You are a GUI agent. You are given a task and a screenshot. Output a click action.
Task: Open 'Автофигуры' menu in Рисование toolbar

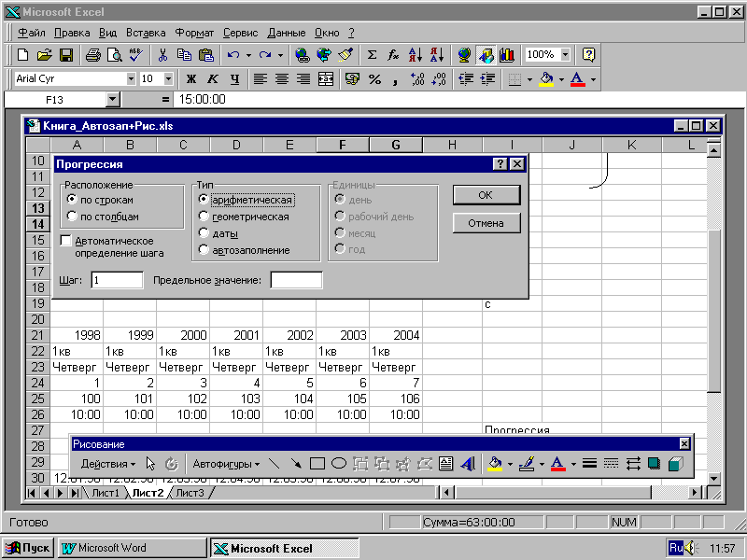tap(226, 463)
